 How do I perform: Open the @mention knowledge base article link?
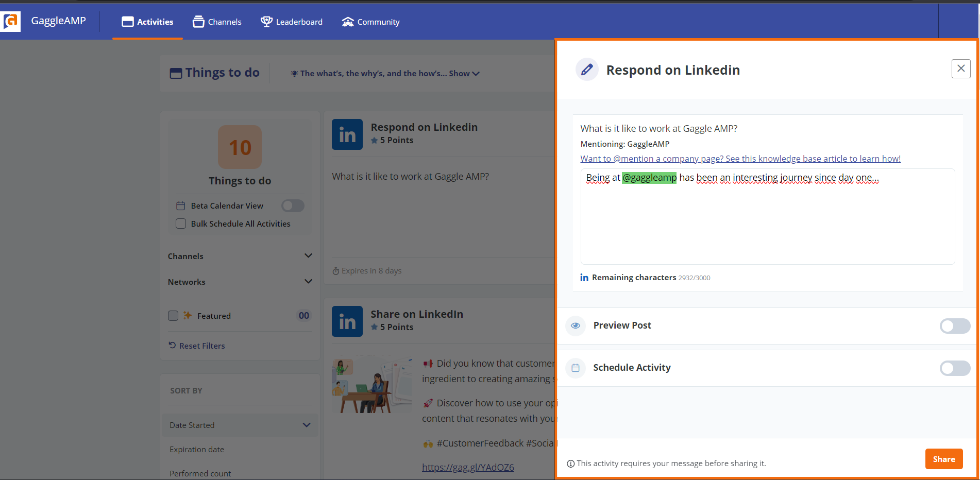[x=740, y=159]
